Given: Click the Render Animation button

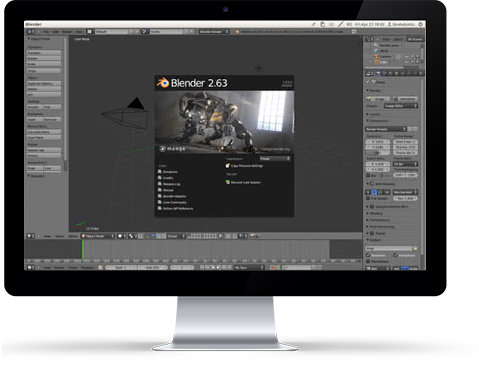Looking at the screenshot, I should point(405,99).
